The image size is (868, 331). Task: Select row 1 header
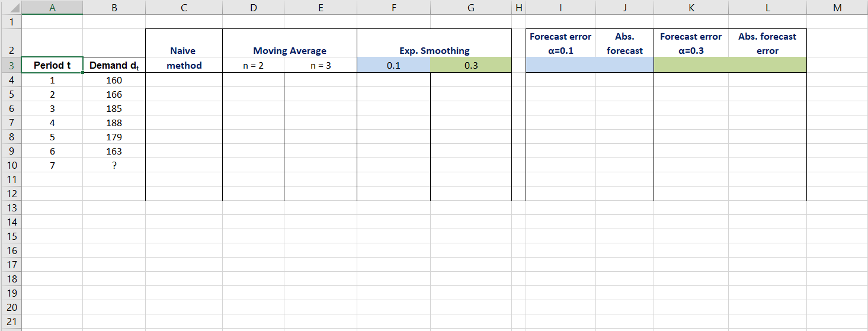11,21
